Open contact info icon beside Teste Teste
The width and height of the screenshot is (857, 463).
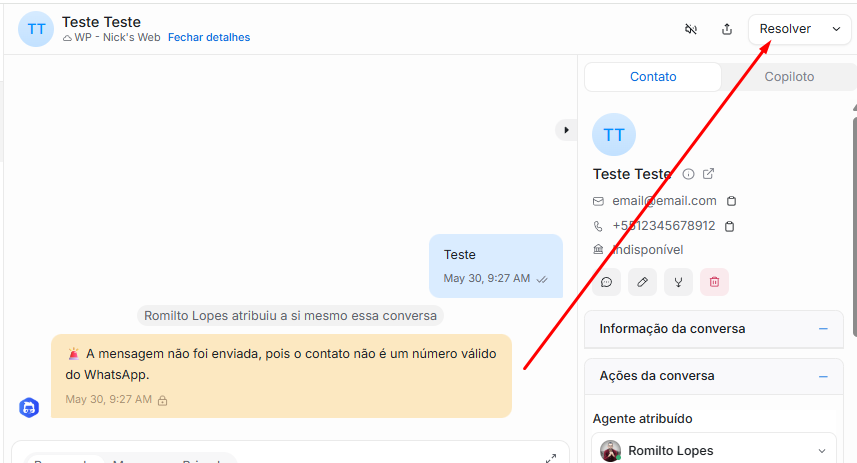point(688,174)
